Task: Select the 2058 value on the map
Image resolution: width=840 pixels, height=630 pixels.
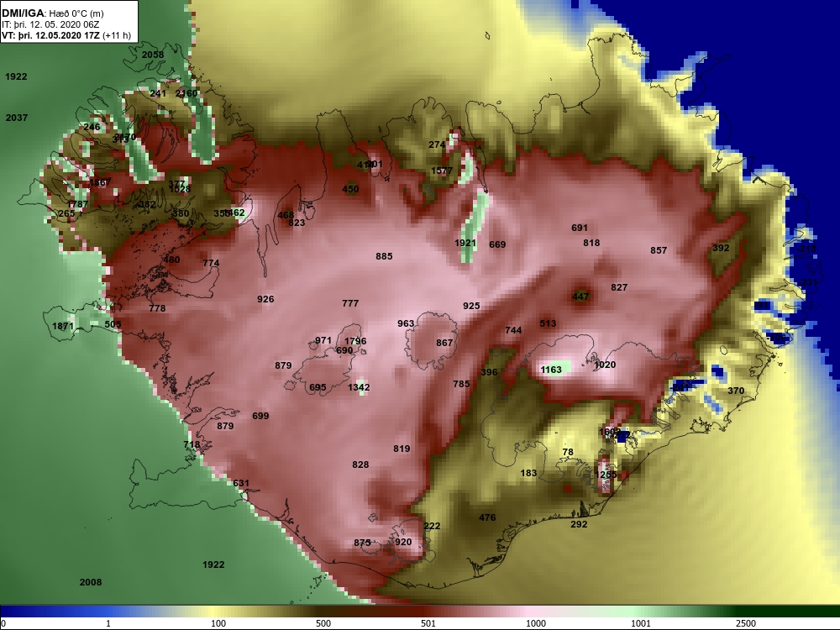Action: coord(153,55)
